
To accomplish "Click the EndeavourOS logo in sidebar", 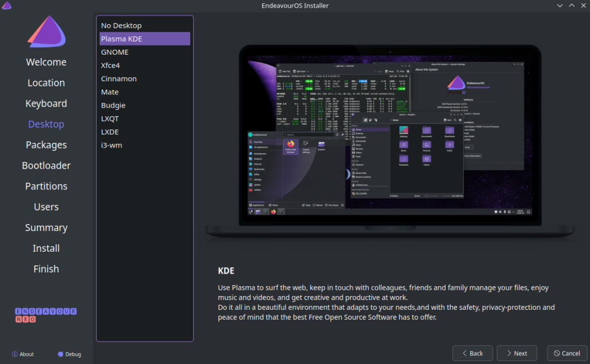I will tap(46, 32).
